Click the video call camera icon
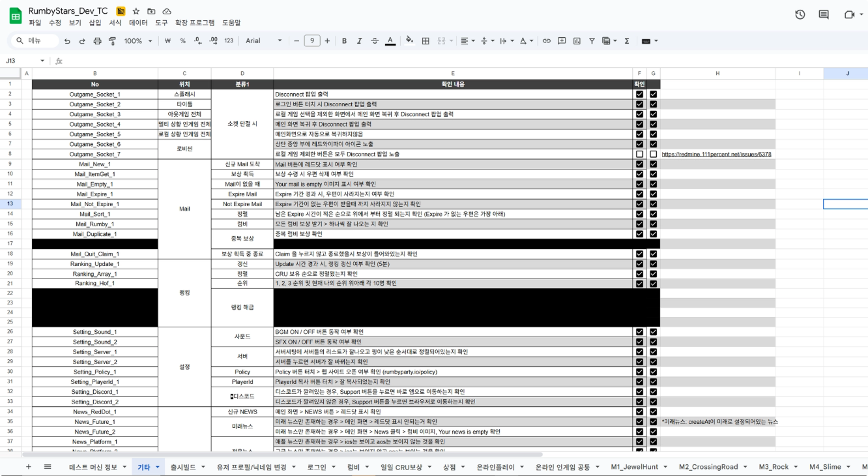This screenshot has width=868, height=476. 848,14
